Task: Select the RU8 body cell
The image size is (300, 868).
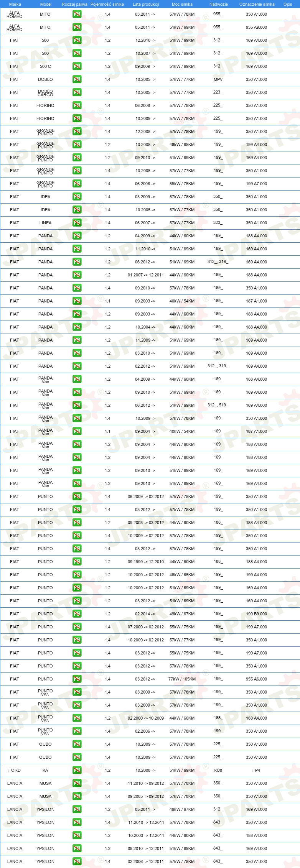Action: point(218,770)
